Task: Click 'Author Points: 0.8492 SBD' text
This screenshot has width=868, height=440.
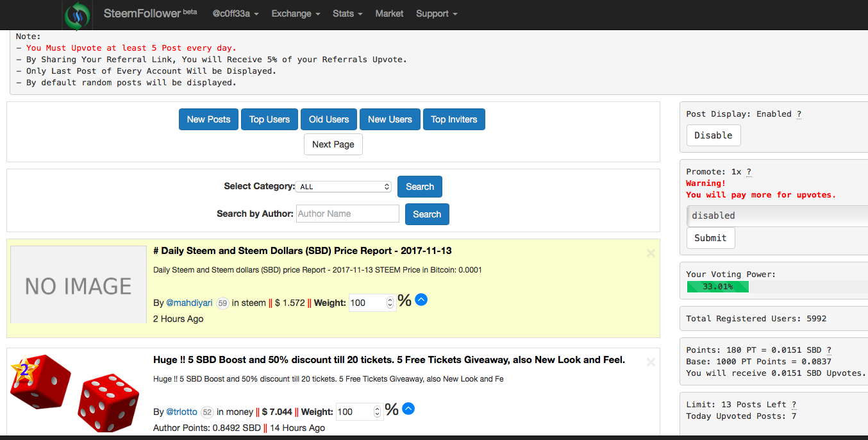Action: pyautogui.click(x=207, y=428)
